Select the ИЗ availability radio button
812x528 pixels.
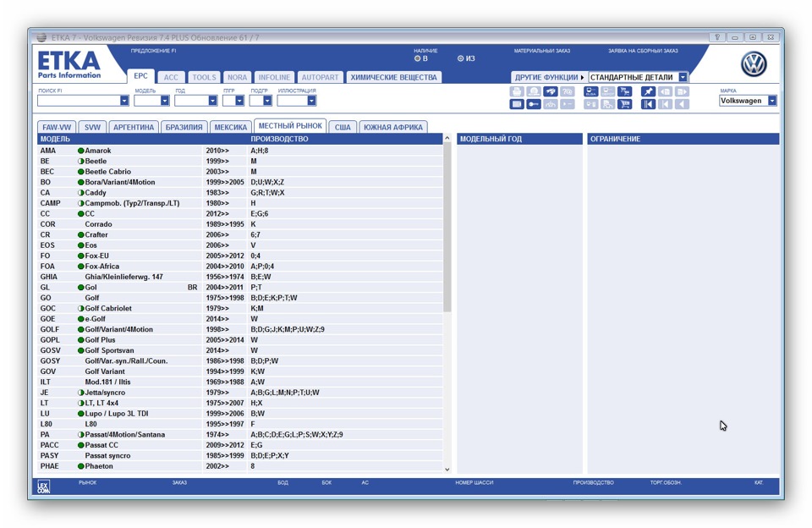[460, 58]
